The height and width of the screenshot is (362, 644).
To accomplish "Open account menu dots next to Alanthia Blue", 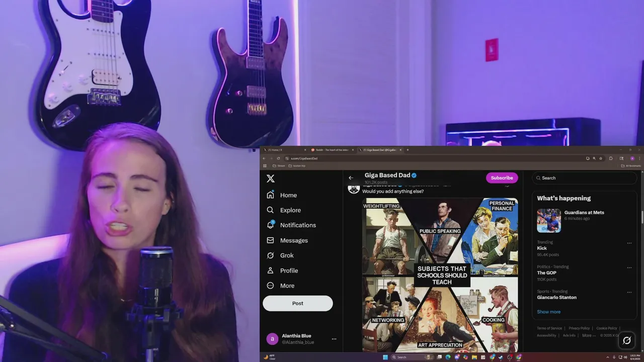I will 334,339.
